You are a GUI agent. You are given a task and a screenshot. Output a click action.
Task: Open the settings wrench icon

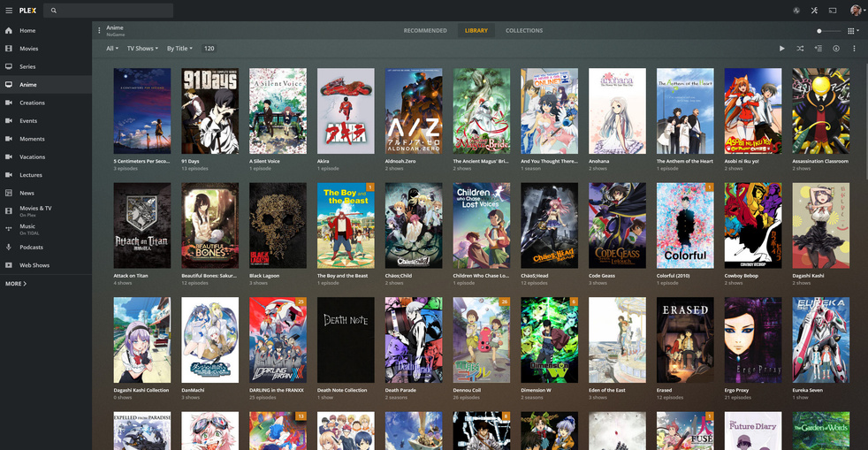coord(814,11)
